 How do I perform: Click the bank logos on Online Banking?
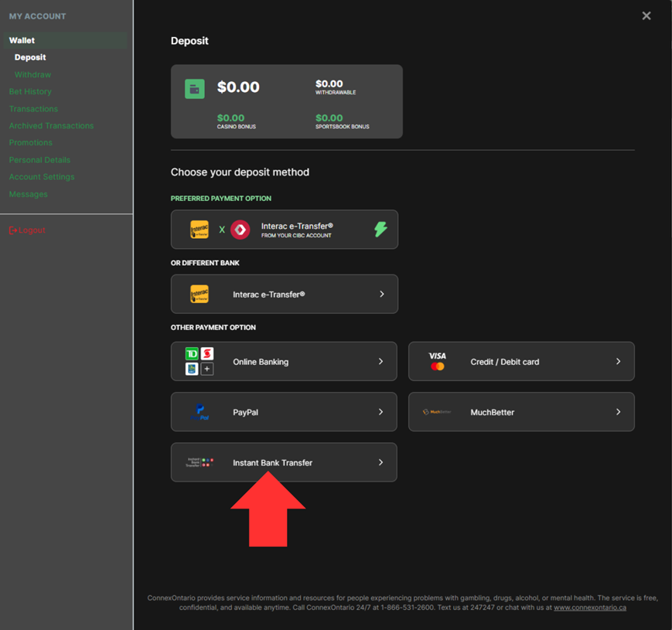point(200,362)
